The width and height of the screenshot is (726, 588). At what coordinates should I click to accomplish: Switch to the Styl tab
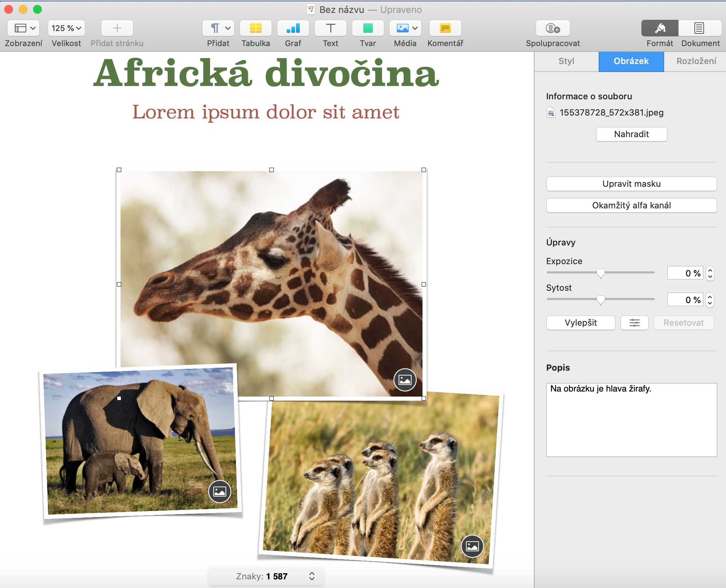click(566, 61)
